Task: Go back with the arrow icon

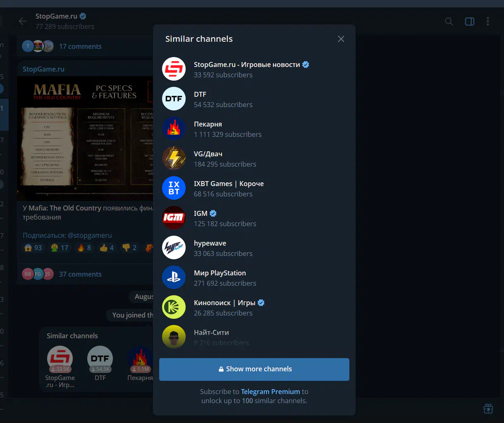Action: (x=23, y=21)
